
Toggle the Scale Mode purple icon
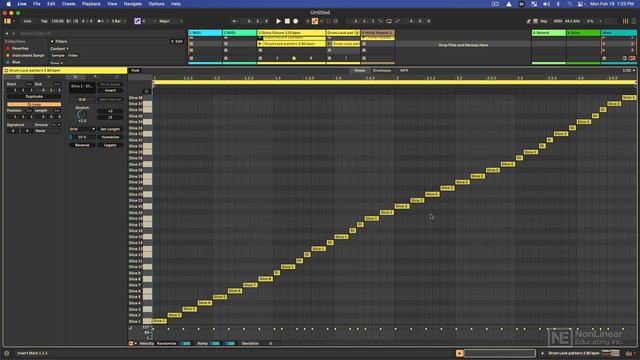coord(138,21)
